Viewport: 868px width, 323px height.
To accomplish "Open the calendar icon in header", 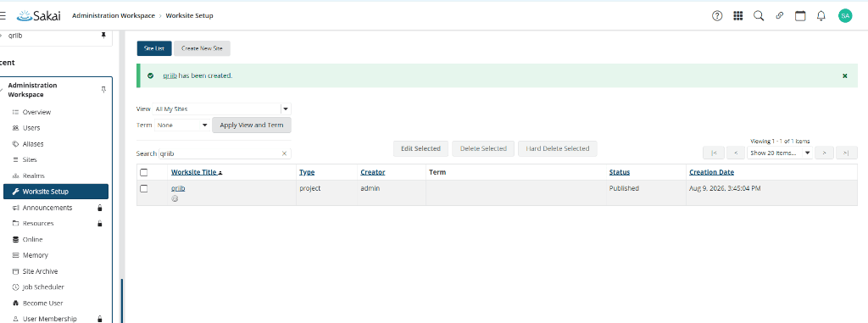I will [x=800, y=15].
